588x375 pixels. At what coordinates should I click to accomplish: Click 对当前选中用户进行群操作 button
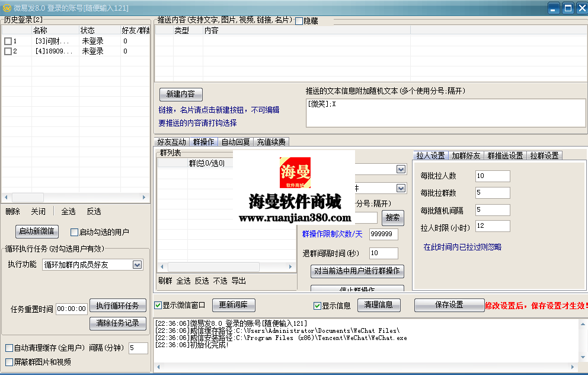pos(357,271)
